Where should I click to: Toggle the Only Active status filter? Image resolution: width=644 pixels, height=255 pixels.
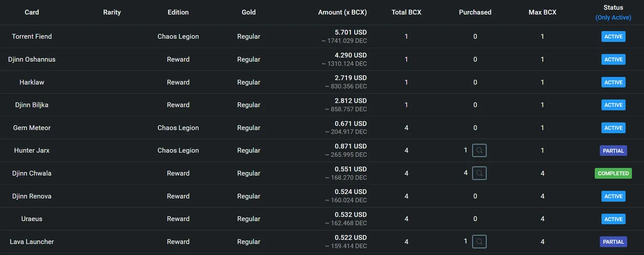[x=613, y=18]
